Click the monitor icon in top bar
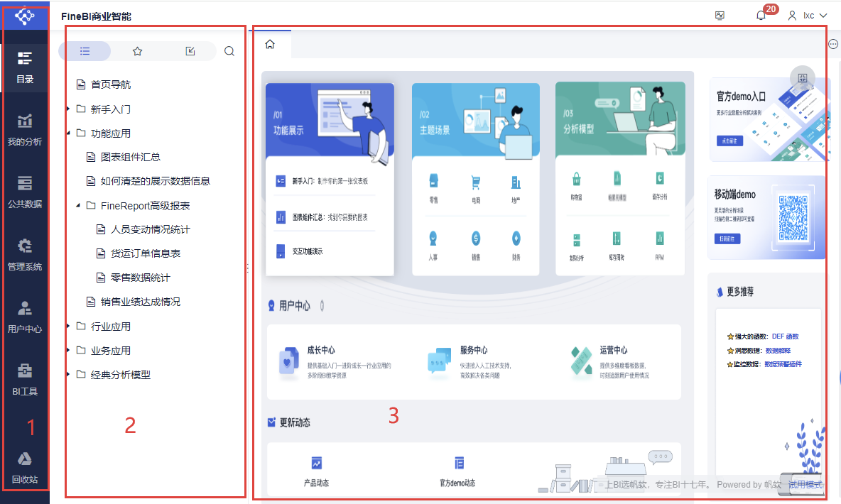This screenshot has width=841, height=504. tap(720, 16)
